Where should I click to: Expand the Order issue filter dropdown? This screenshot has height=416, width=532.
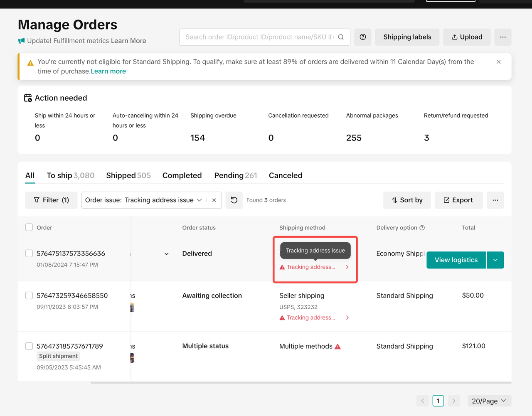(x=199, y=200)
